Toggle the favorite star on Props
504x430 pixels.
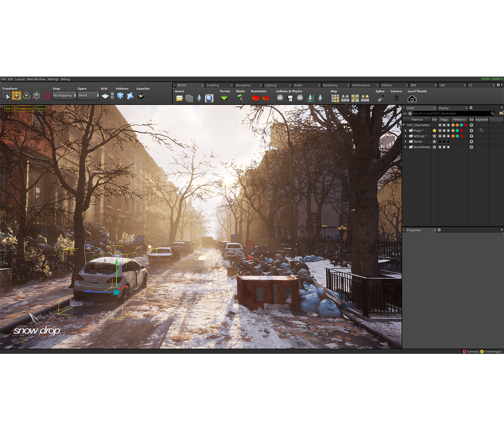click(x=434, y=130)
